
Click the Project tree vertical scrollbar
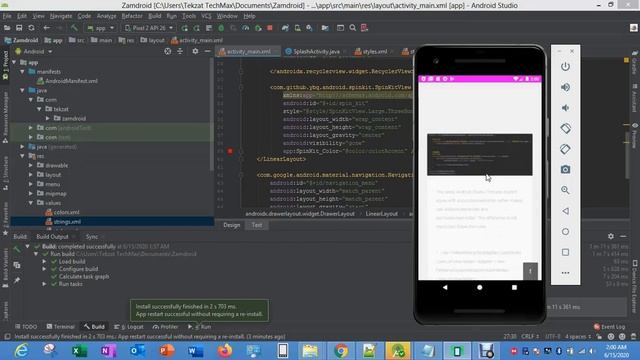pyautogui.click(x=211, y=114)
